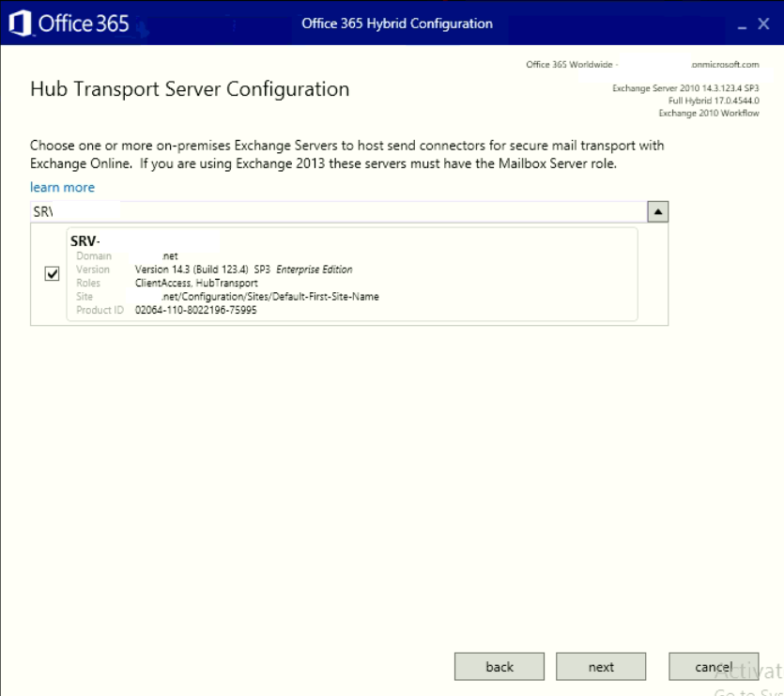784x696 pixels.
Task: Proceed with the next button
Action: tap(601, 667)
